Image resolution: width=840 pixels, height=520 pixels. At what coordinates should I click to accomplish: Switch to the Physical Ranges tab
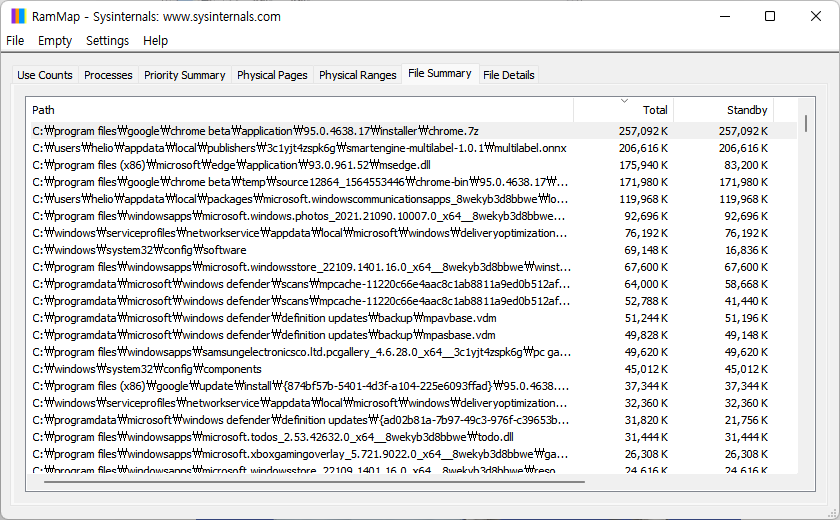(357, 75)
